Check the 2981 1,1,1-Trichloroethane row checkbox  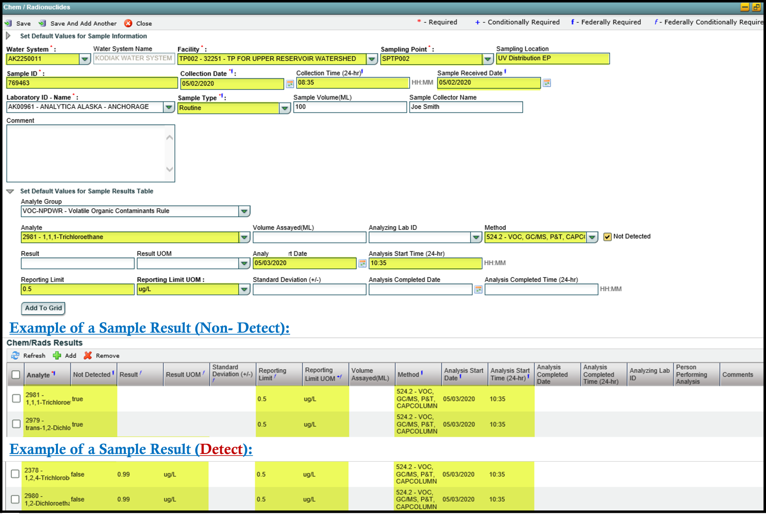(x=16, y=398)
